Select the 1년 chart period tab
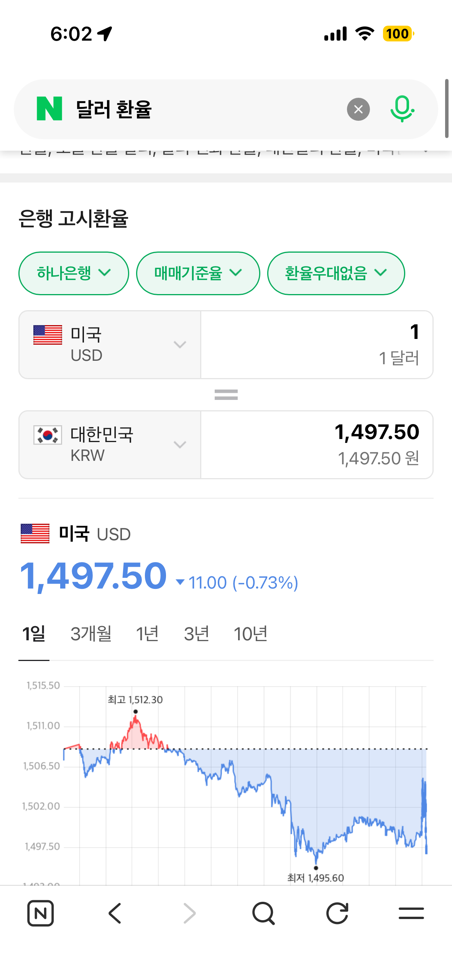The width and height of the screenshot is (452, 980). tap(148, 634)
